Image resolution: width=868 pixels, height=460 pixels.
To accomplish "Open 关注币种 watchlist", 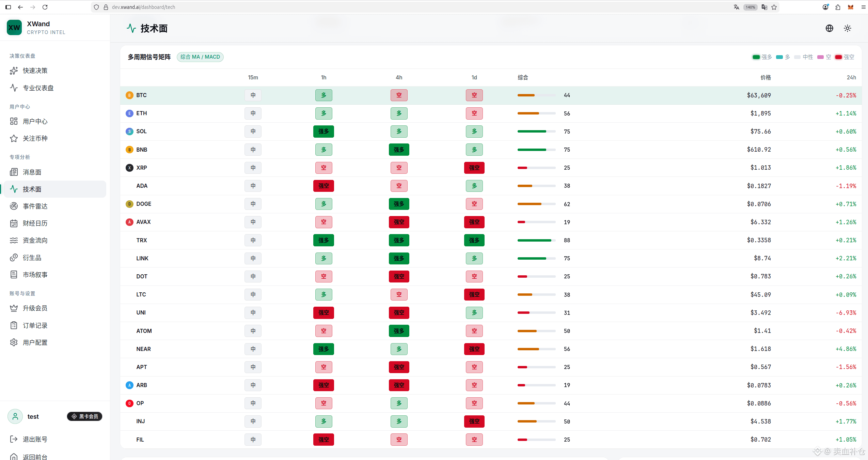I will pyautogui.click(x=55, y=138).
